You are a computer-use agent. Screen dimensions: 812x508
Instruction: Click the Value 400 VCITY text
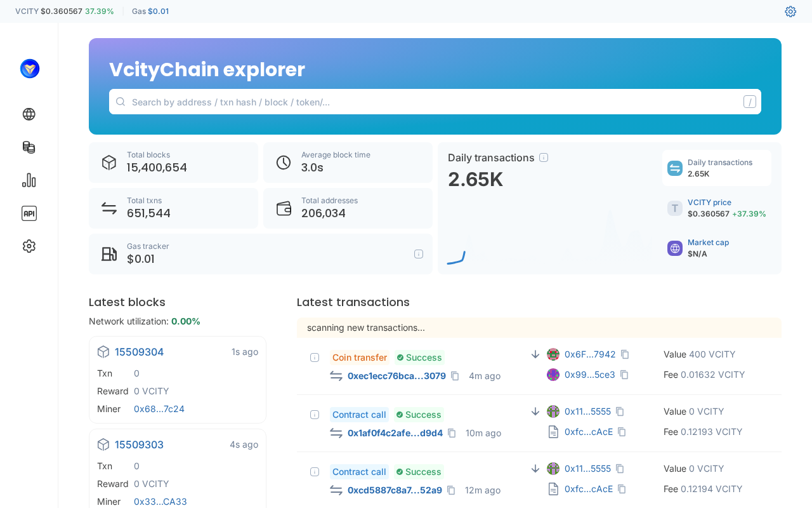click(700, 354)
